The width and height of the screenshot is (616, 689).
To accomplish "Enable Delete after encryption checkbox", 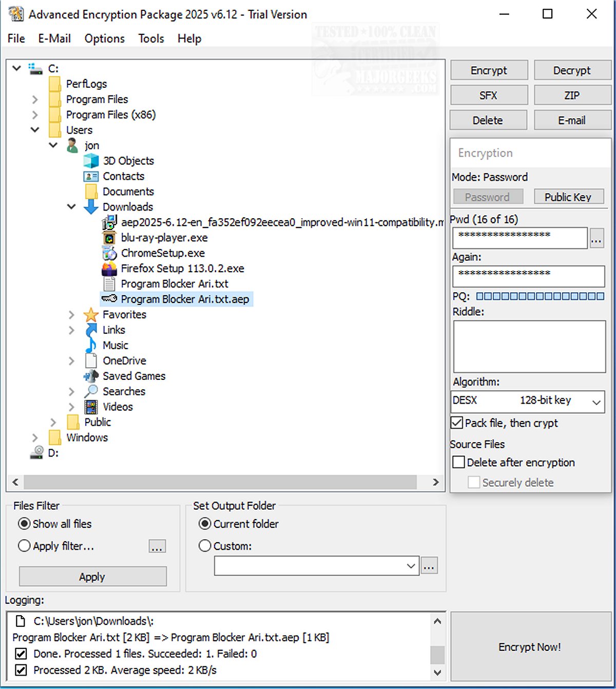I will pyautogui.click(x=459, y=462).
